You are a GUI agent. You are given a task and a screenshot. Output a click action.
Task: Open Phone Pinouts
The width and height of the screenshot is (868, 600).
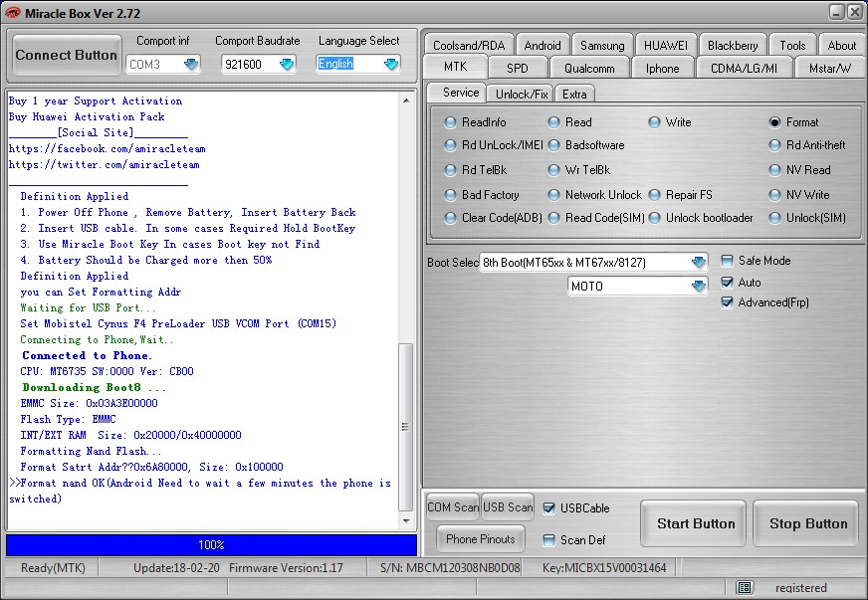click(481, 539)
